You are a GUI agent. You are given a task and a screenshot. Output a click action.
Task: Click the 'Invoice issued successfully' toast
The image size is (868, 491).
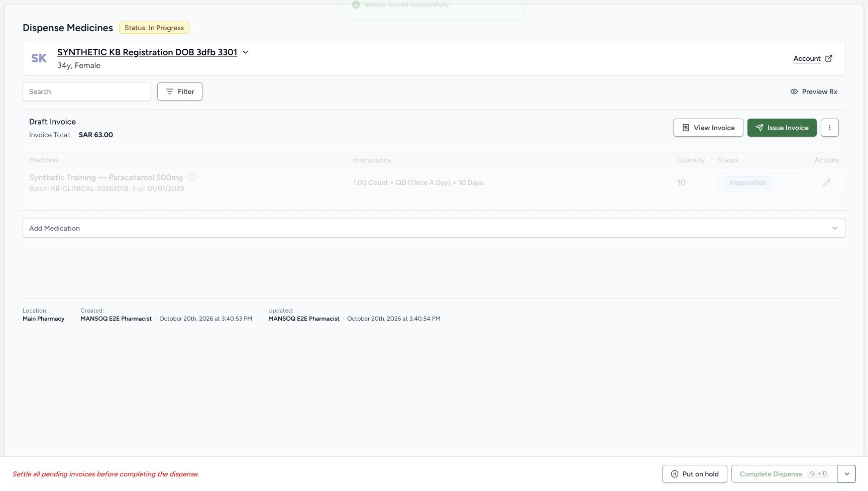click(x=434, y=5)
